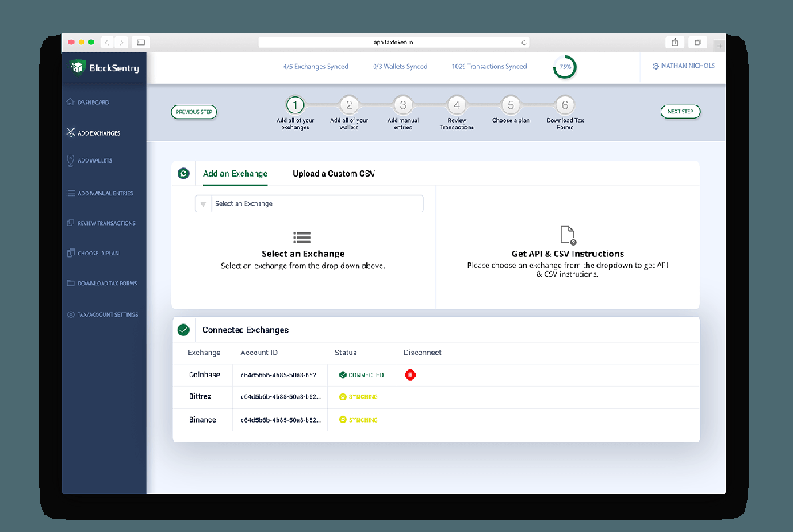793x532 pixels.
Task: Click the Exchange column header
Action: 204,353
